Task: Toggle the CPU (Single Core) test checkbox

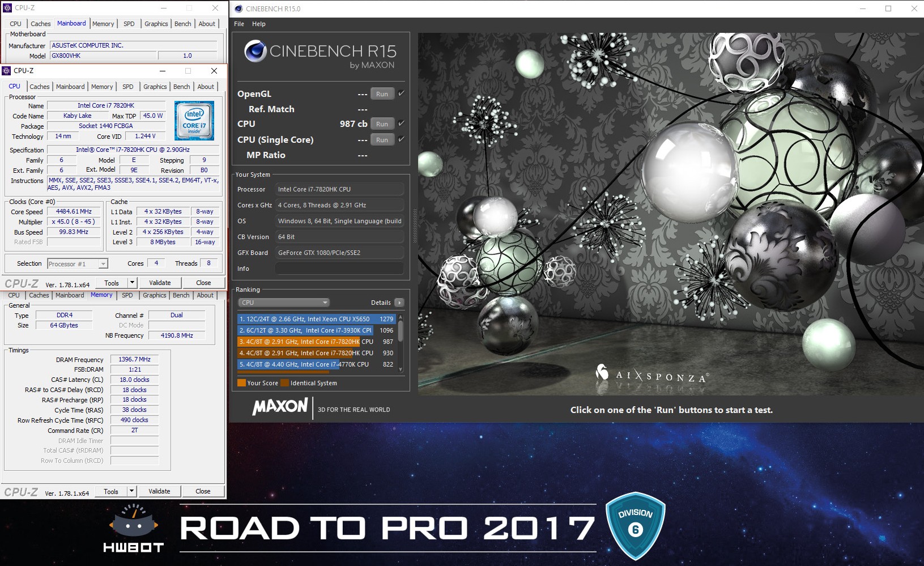Action: 401,139
